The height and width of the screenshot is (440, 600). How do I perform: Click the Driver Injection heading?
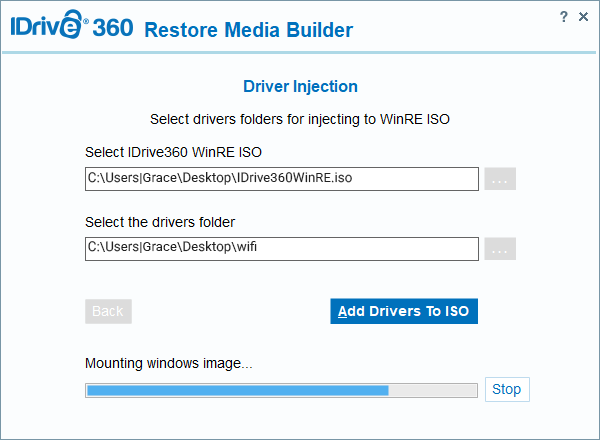300,87
